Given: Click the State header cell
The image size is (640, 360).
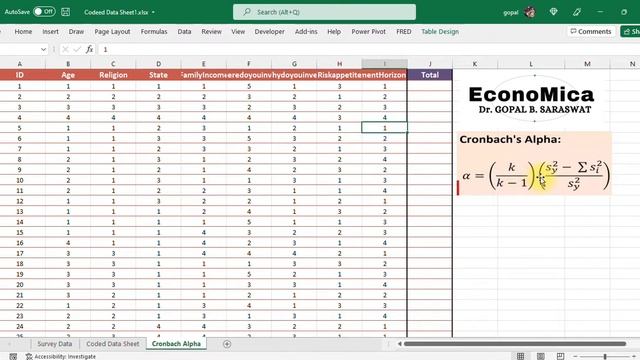Looking at the screenshot, I should click(x=158, y=75).
